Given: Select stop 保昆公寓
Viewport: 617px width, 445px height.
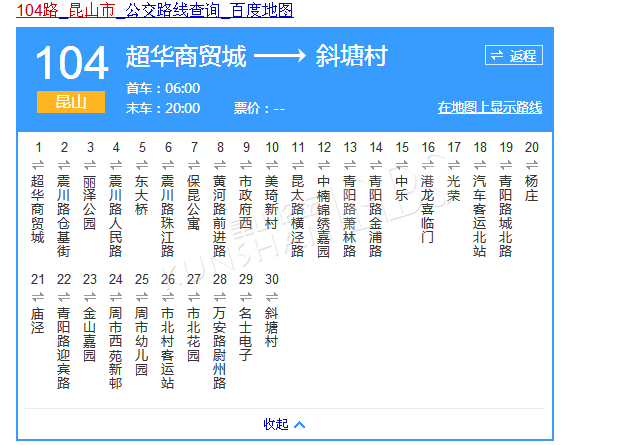Looking at the screenshot, I should [194, 202].
